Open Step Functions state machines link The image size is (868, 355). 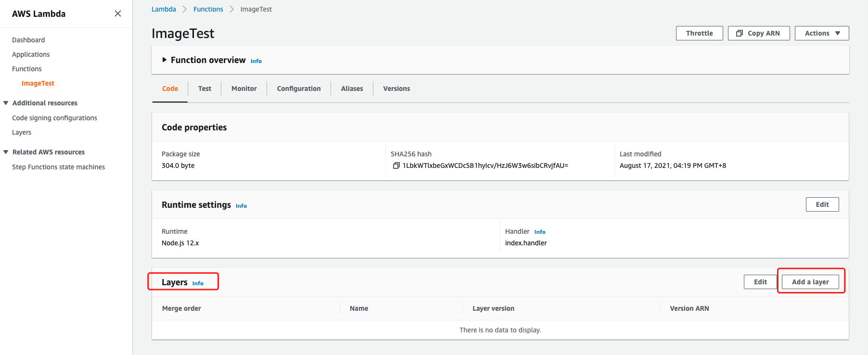tap(58, 167)
